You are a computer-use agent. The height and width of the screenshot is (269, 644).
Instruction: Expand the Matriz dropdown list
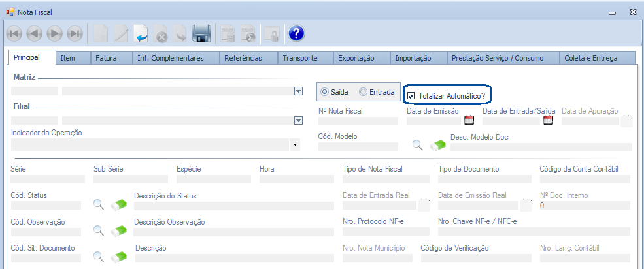pos(299,91)
